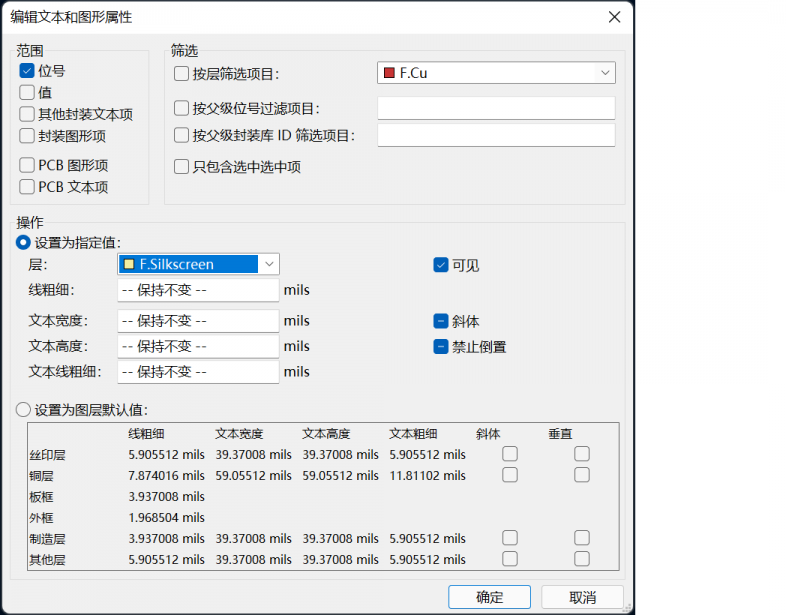Toggle 制造层 row 垂直 checkbox
This screenshot has width=786, height=615.
click(582, 538)
